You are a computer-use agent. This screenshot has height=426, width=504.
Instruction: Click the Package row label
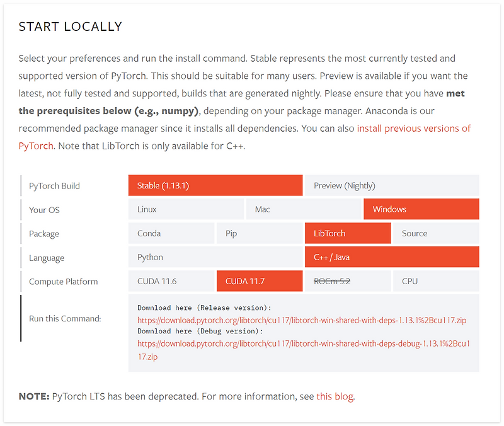click(x=44, y=234)
